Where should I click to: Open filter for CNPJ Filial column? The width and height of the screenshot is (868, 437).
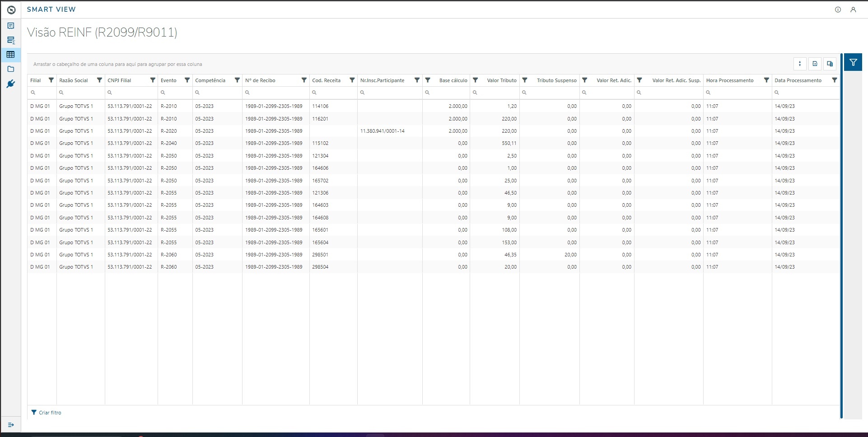[x=153, y=80]
